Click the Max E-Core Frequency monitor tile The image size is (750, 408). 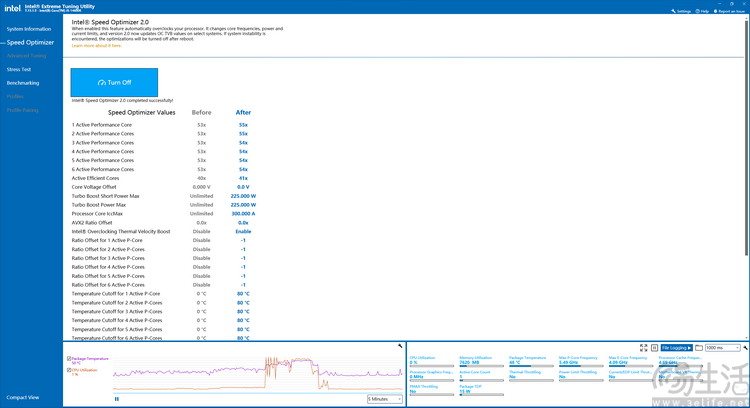[x=630, y=362]
